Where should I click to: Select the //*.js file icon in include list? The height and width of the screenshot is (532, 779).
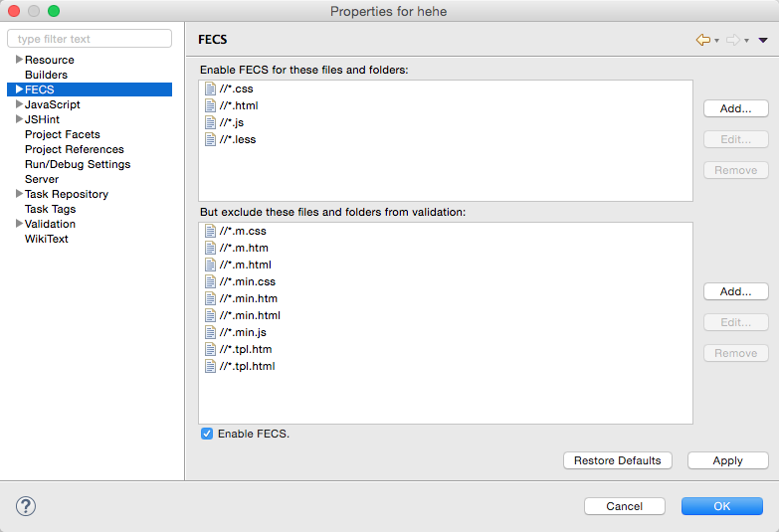pyautogui.click(x=210, y=122)
